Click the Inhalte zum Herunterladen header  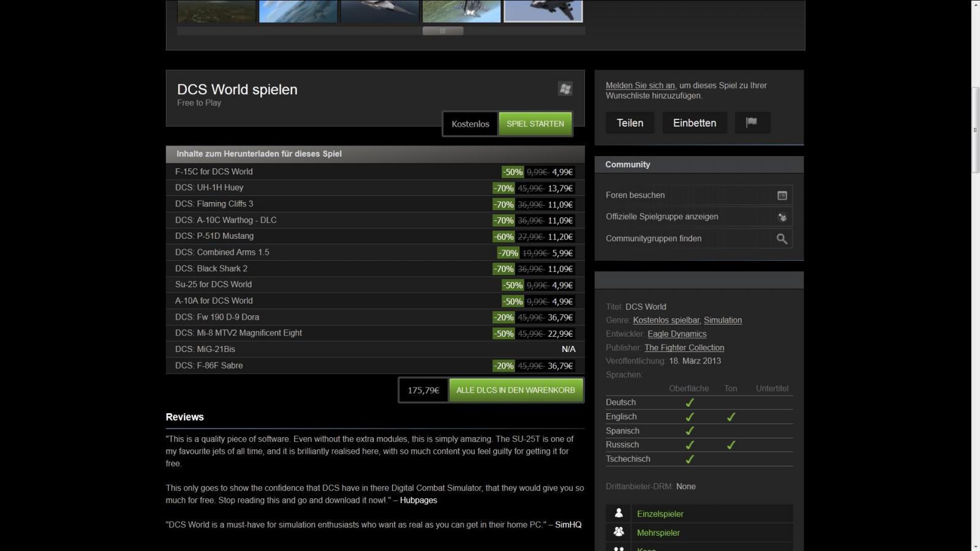pyautogui.click(x=375, y=154)
